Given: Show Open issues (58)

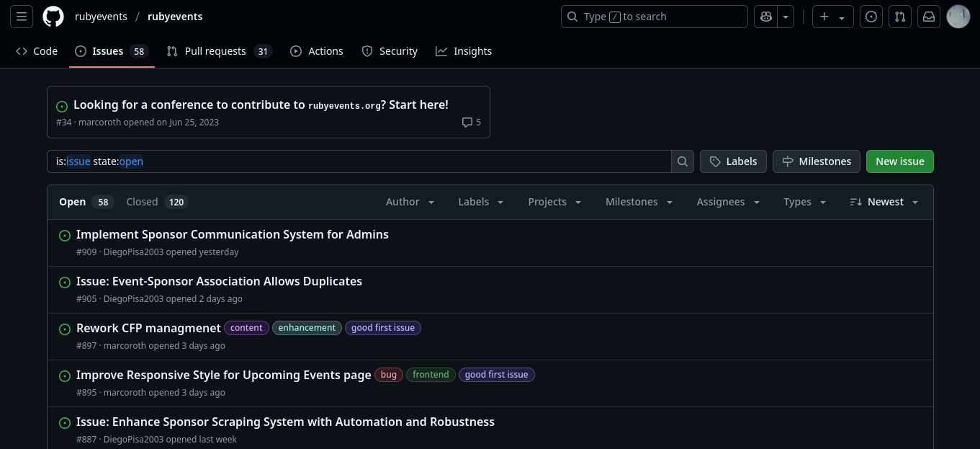Looking at the screenshot, I should point(86,202).
